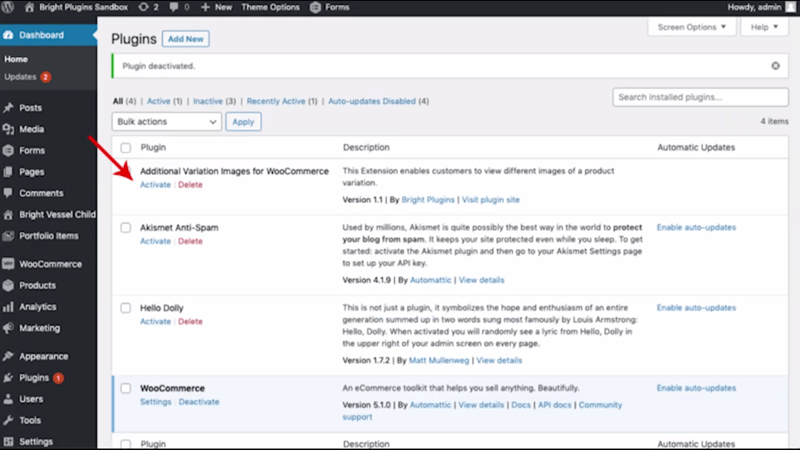Enable auto-updates for Akismet Anti-Spam

tap(696, 228)
